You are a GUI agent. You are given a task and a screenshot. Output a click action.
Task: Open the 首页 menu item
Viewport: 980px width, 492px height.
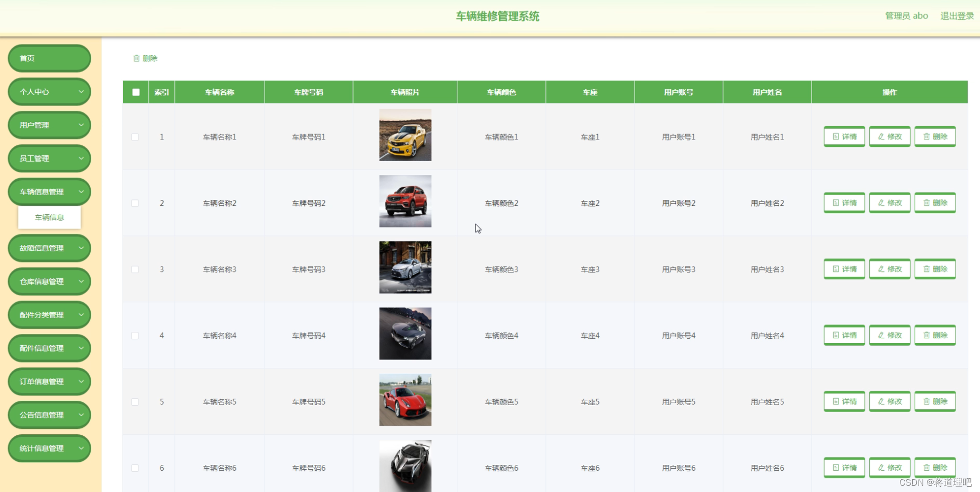tap(49, 58)
